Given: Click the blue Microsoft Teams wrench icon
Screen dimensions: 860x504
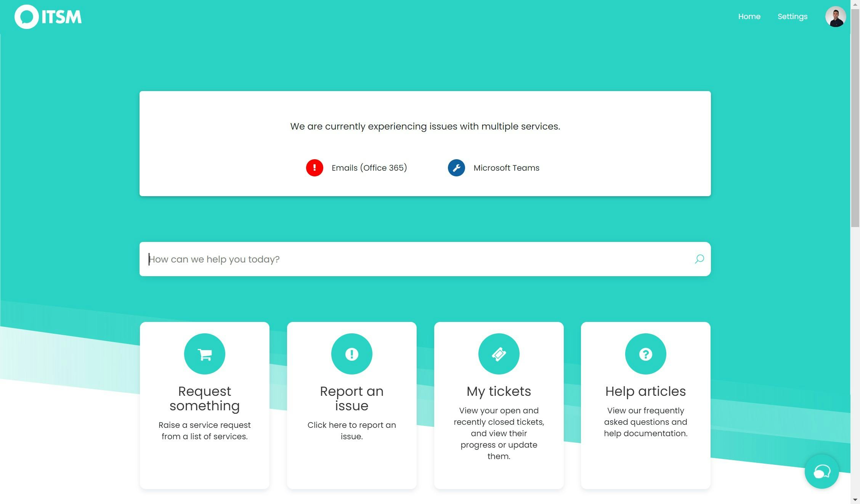Looking at the screenshot, I should 456,168.
